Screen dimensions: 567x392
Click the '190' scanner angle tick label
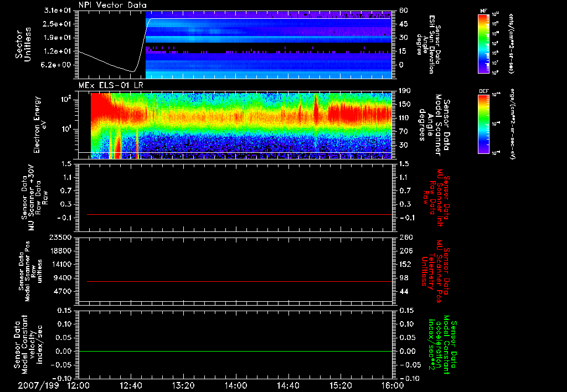(405, 91)
